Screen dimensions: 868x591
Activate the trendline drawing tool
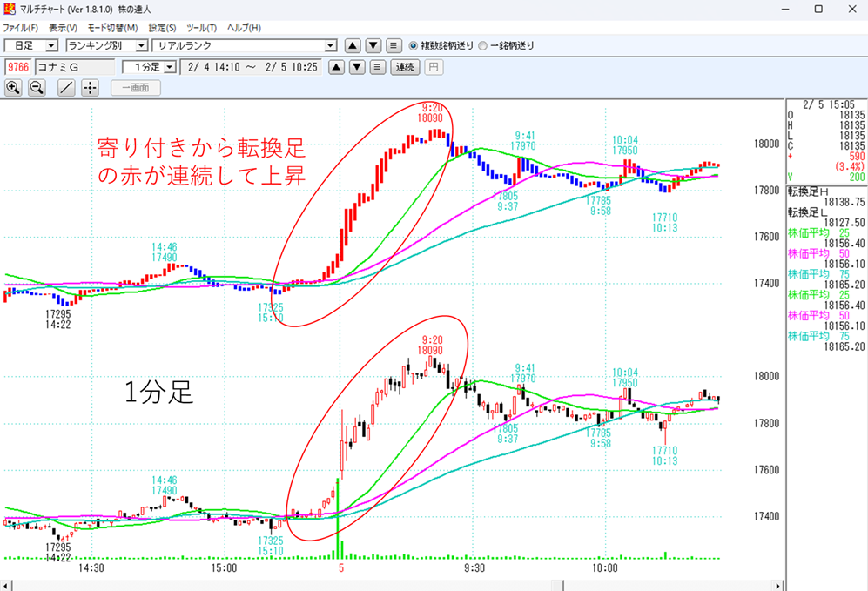[65, 89]
